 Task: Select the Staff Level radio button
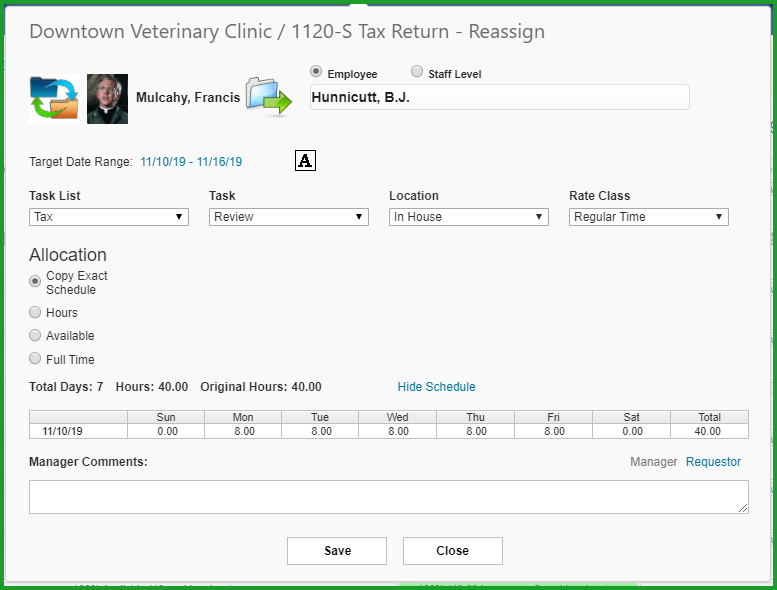417,72
